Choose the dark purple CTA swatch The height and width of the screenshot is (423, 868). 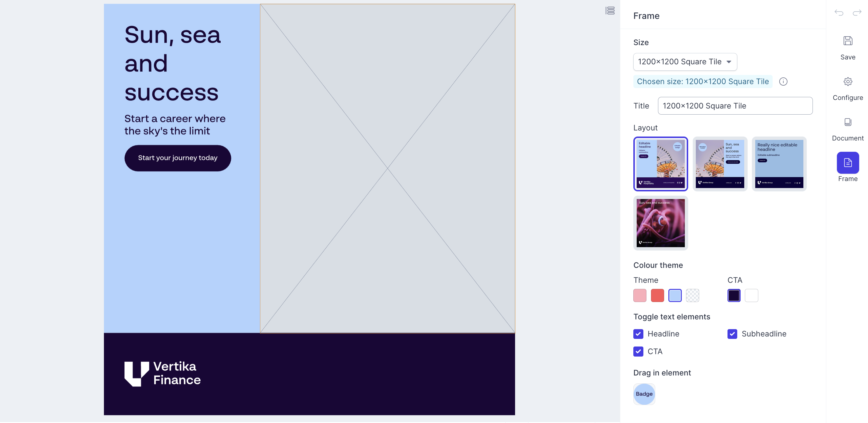[734, 296]
